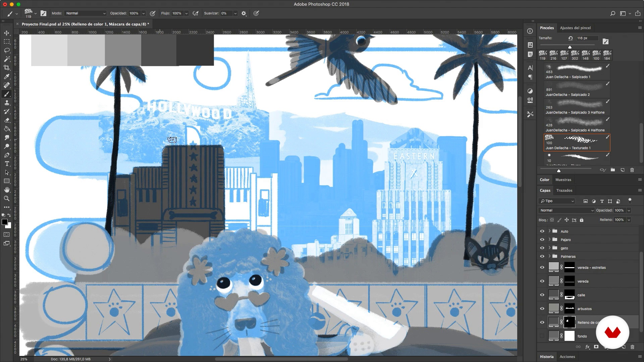Select the Magic Wand tool

tap(7, 59)
